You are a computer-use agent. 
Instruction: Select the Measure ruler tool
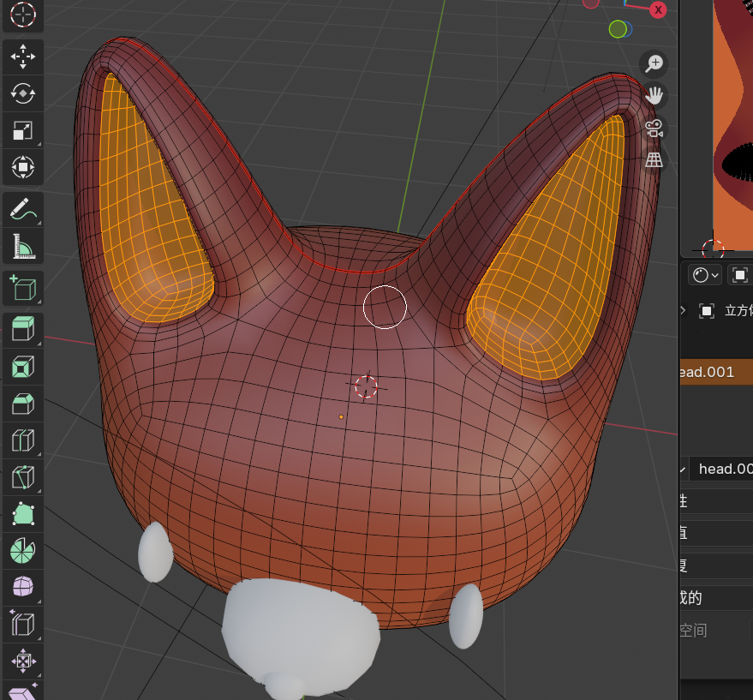(23, 247)
